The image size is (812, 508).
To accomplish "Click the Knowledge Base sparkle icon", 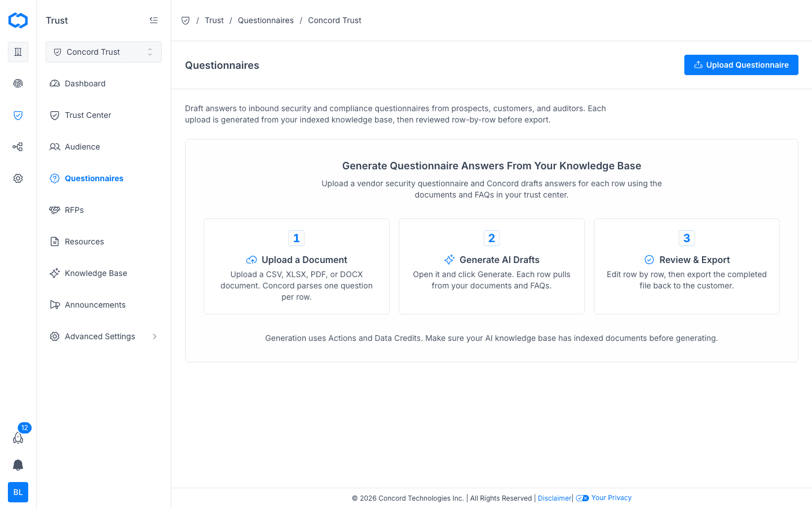I will click(55, 273).
